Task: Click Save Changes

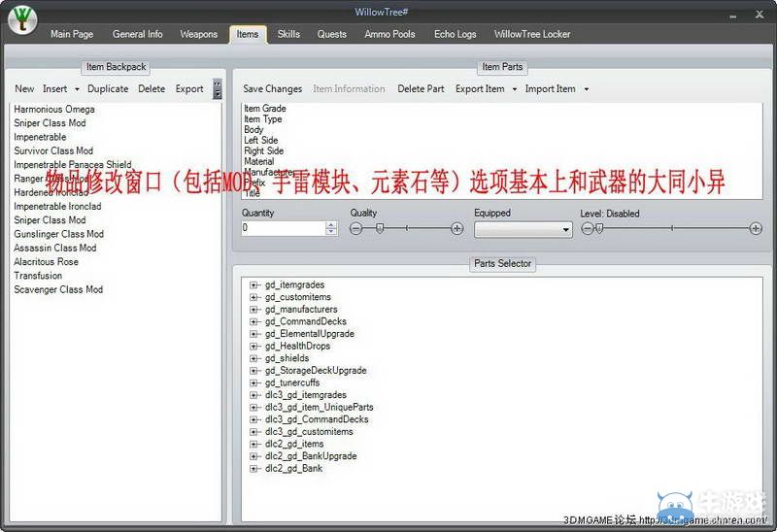Action: pos(272,88)
